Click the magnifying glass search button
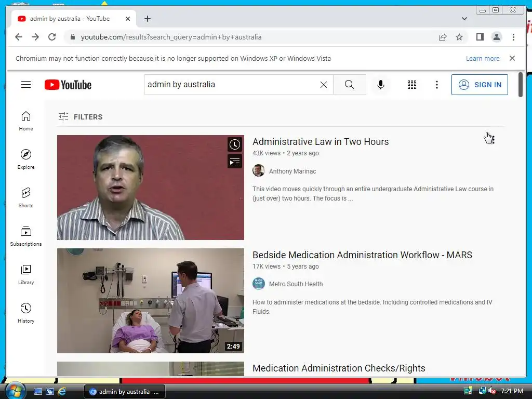Screen dimensions: 532x399 click(350, 85)
